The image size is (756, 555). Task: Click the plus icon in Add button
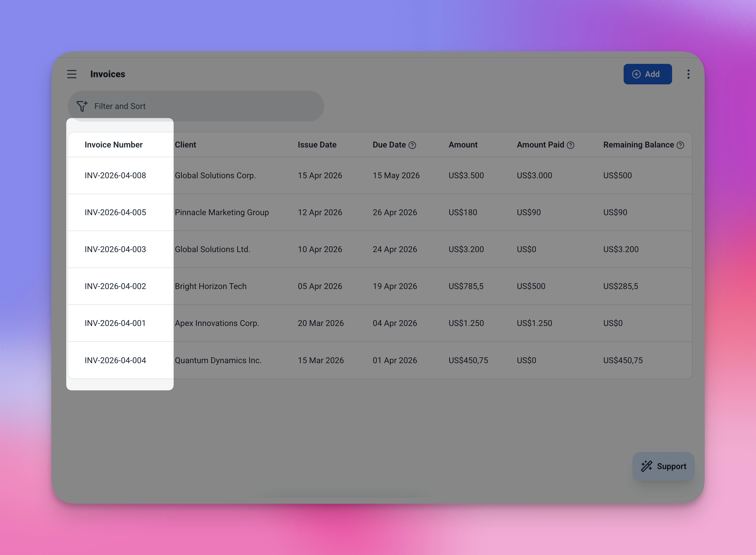636,74
